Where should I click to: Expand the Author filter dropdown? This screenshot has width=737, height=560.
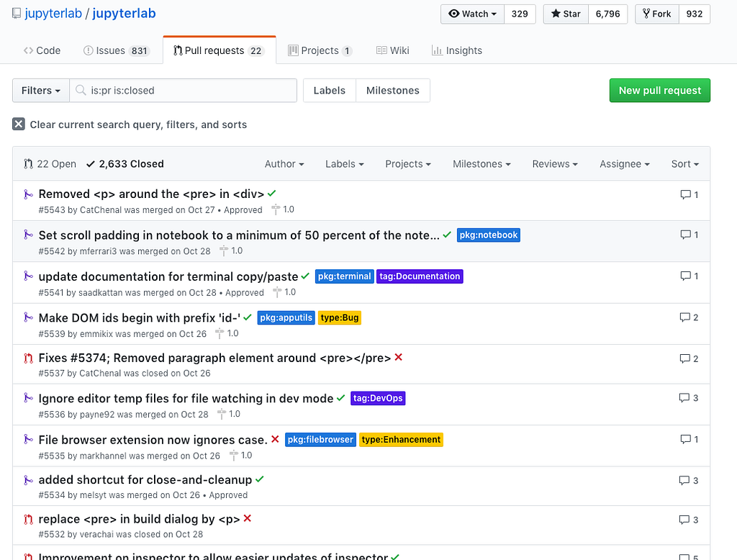284,164
